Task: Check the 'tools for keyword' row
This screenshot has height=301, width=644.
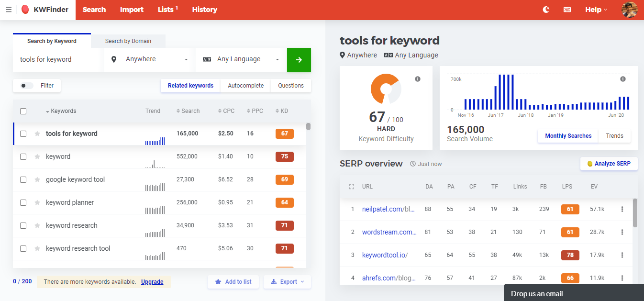Action: (23, 134)
